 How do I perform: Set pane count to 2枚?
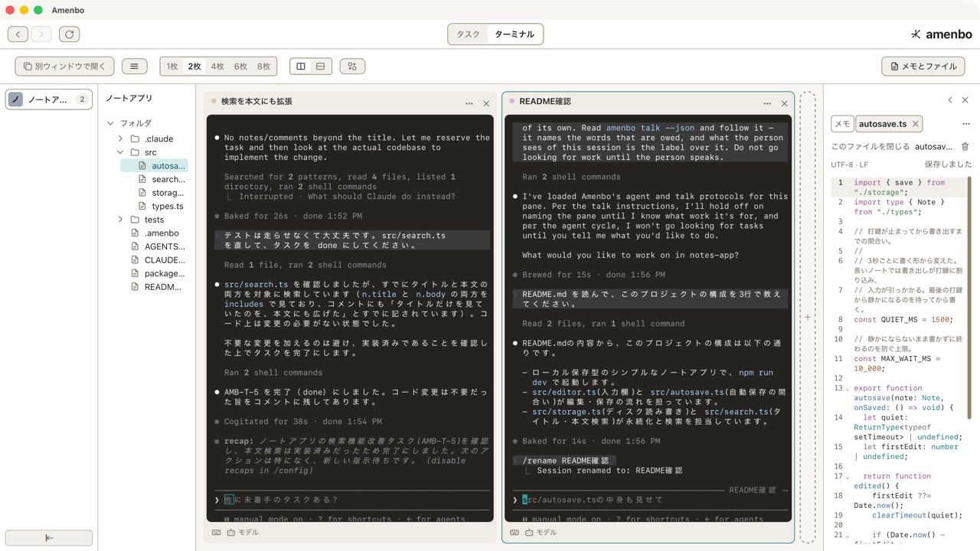tap(194, 67)
